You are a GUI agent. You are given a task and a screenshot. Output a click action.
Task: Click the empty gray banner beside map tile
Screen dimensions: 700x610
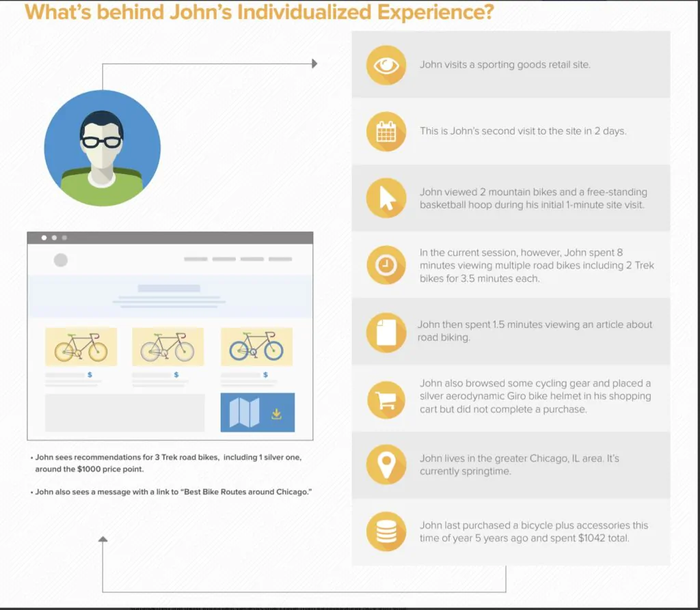click(x=125, y=413)
